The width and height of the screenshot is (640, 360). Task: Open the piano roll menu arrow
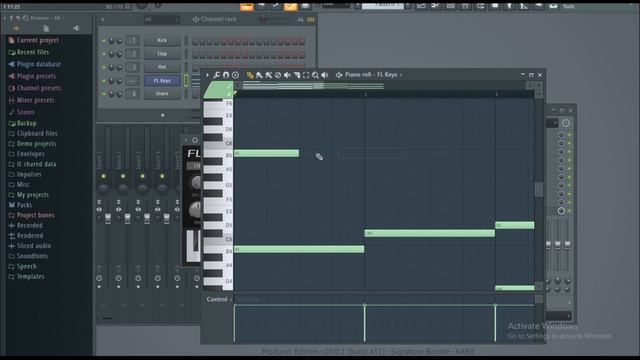[207, 75]
